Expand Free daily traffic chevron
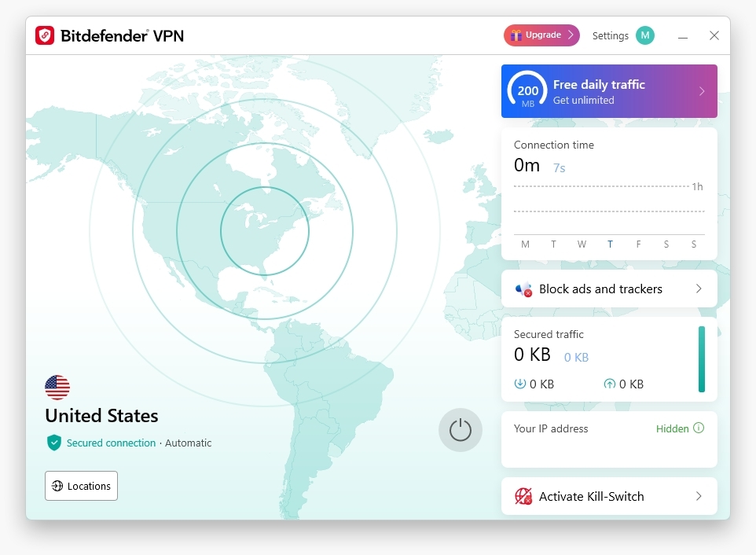Screen dimensions: 756x555 (x=702, y=91)
